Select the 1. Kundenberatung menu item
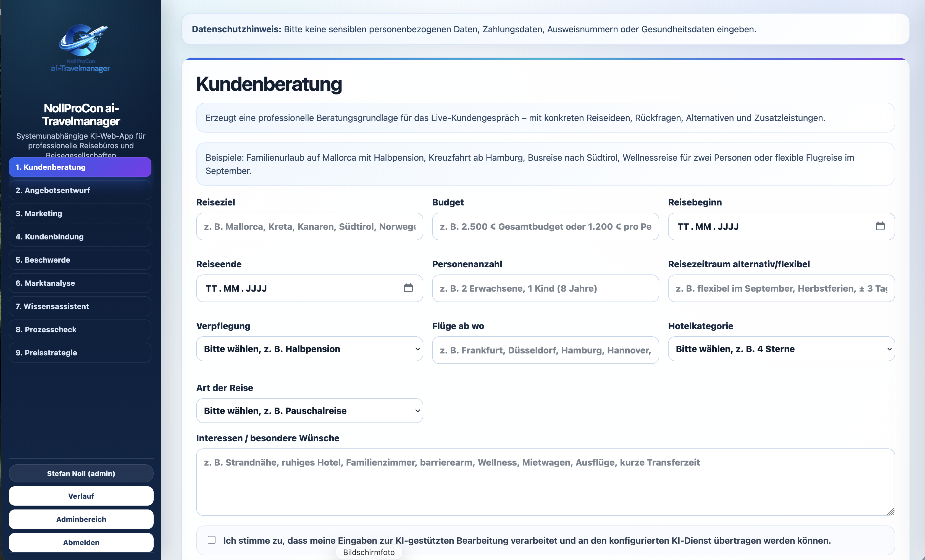Viewport: 925px width, 560px height. pos(80,167)
